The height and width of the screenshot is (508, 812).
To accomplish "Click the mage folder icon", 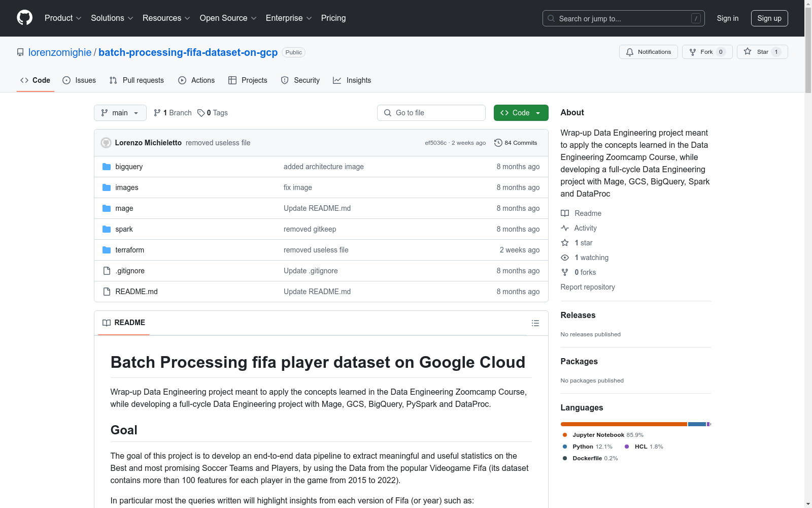I will (x=107, y=208).
